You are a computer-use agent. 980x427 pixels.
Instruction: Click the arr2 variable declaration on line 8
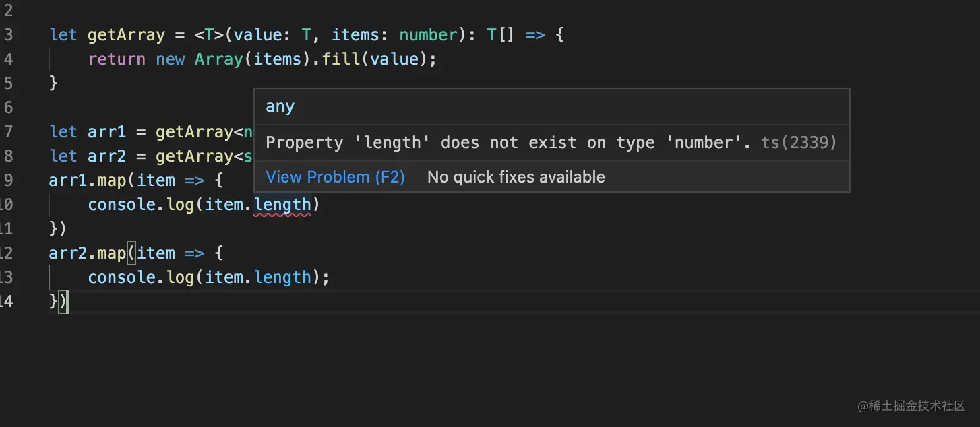(x=106, y=156)
